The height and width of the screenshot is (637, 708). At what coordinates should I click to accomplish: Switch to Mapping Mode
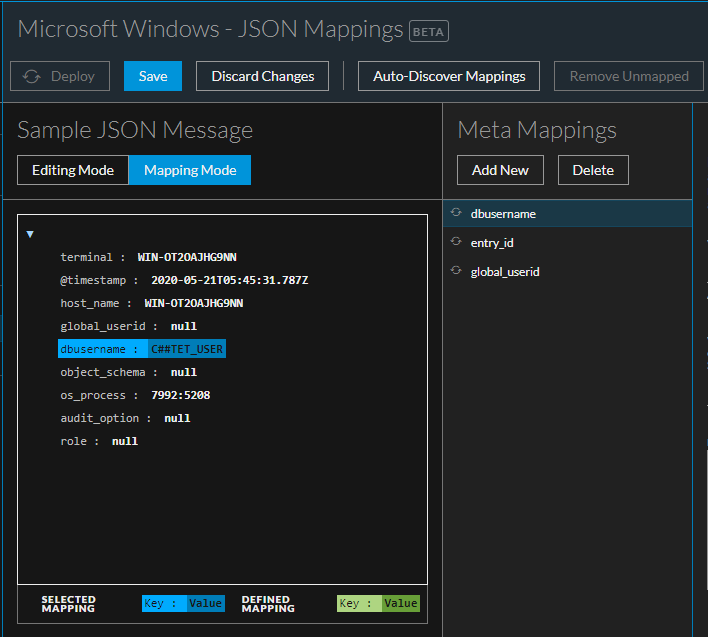pos(190,170)
